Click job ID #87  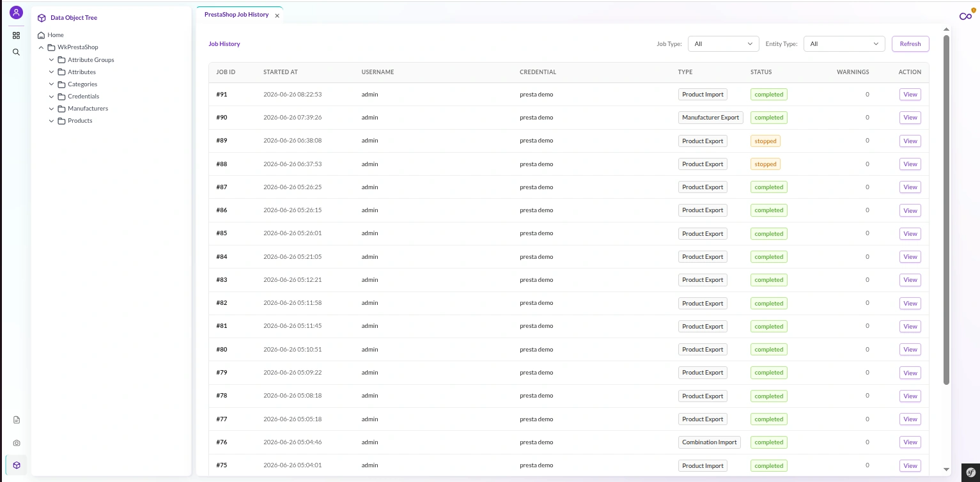point(222,187)
